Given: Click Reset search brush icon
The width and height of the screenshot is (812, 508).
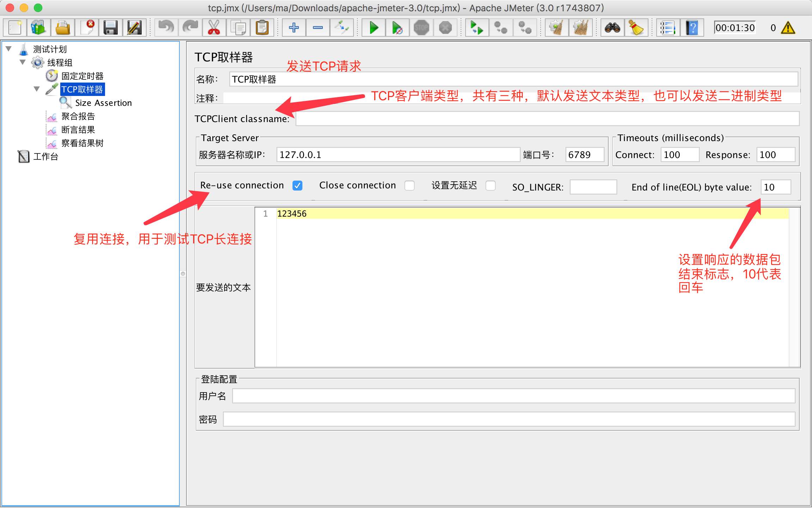Looking at the screenshot, I should pyautogui.click(x=636, y=28).
